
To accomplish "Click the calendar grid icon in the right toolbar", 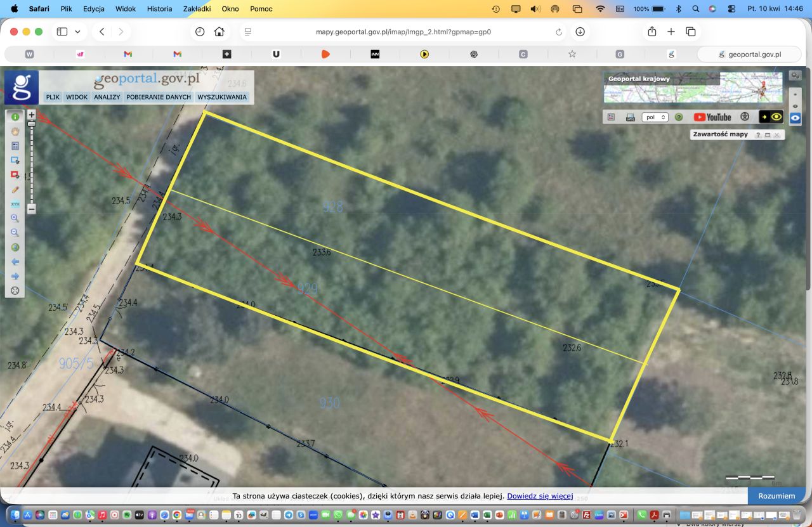I will tap(611, 117).
